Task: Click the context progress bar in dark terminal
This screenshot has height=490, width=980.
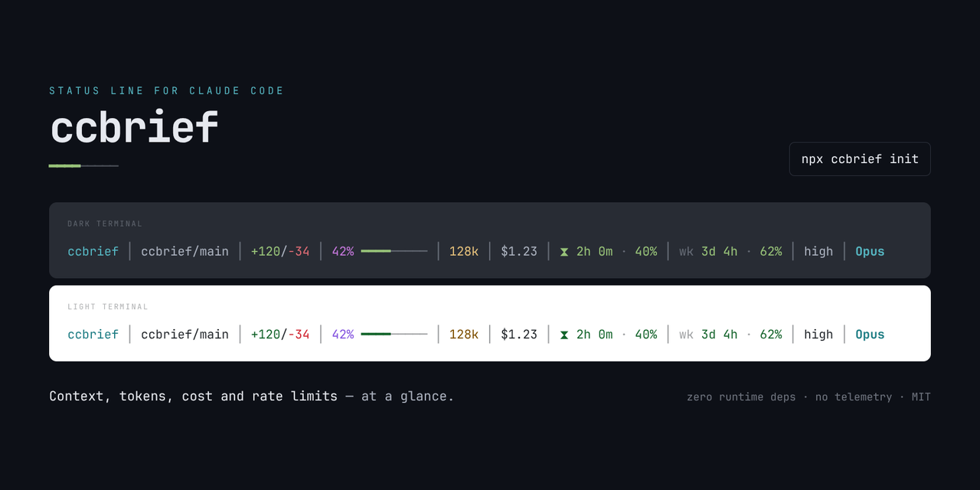Action: pos(394,251)
